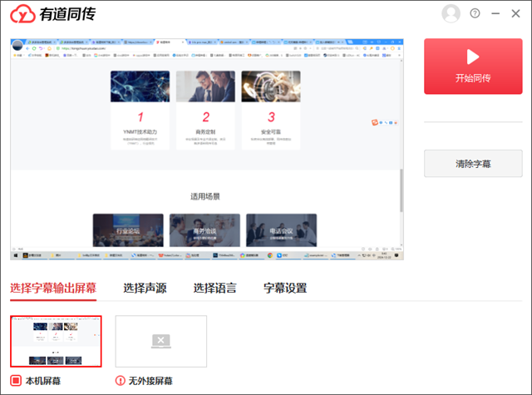Switch to 选择声源 tab
Viewport: 532px width, 395px height.
145,288
